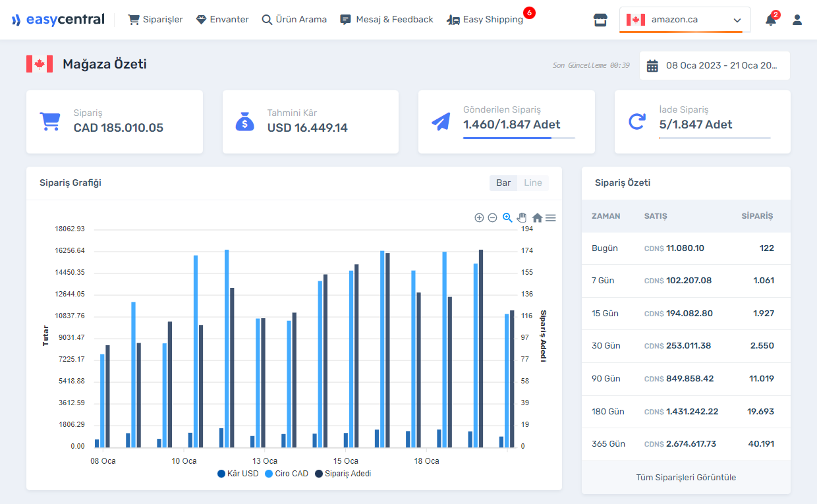Activate the chart panning hand tool
Image resolution: width=817 pixels, height=504 pixels.
pyautogui.click(x=522, y=217)
